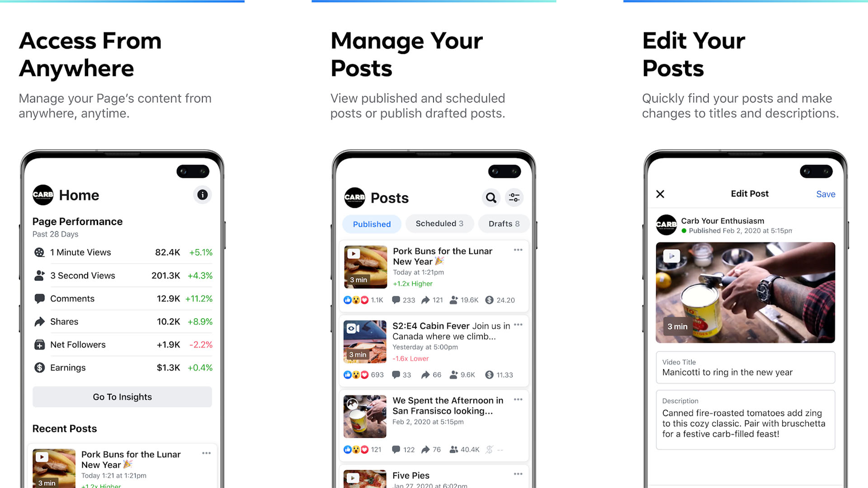Screen dimensions: 868x488
Task: Click the filter/sort icon in Posts view
Action: (514, 197)
